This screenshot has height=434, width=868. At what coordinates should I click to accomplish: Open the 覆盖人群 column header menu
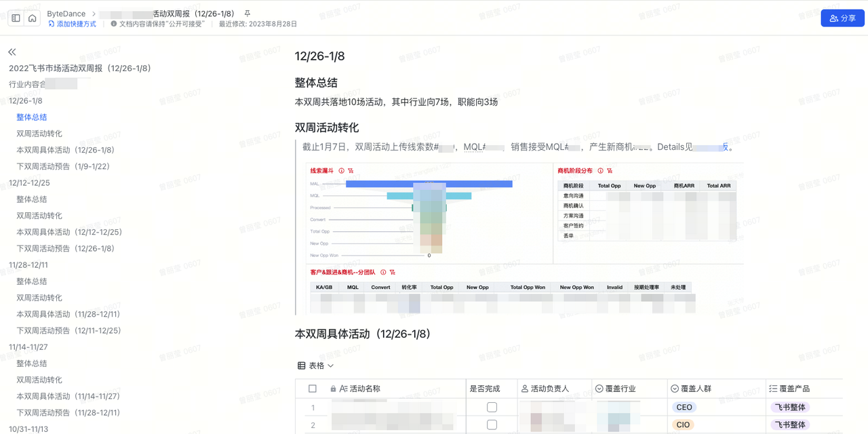coord(675,389)
